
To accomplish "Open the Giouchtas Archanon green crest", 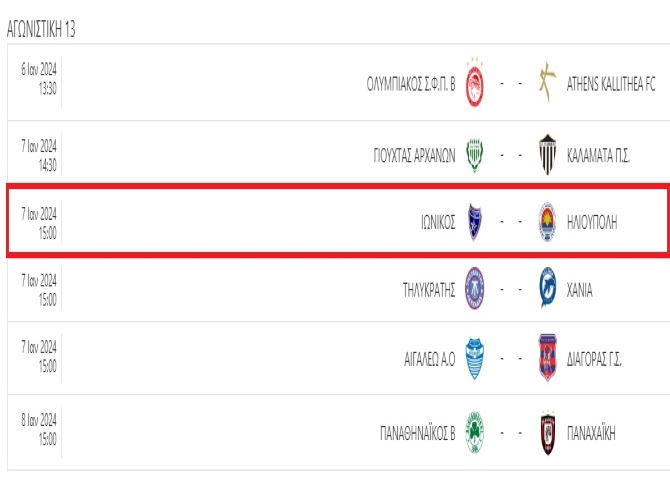I will click(x=474, y=155).
